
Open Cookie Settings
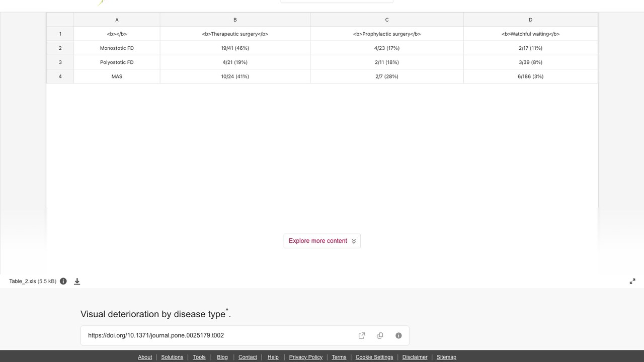point(374,357)
